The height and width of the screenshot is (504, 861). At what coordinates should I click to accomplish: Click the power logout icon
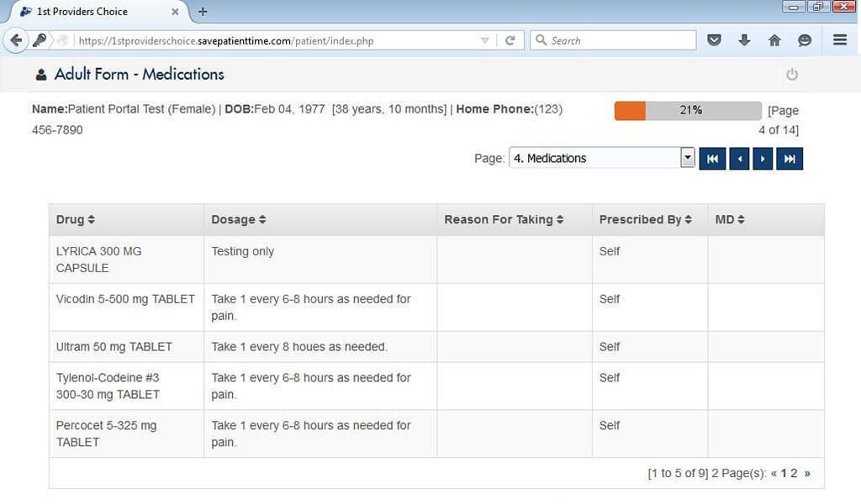click(791, 75)
